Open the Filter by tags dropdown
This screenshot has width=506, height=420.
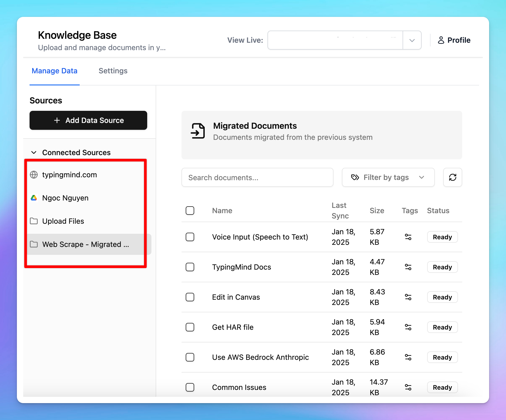[x=388, y=177]
